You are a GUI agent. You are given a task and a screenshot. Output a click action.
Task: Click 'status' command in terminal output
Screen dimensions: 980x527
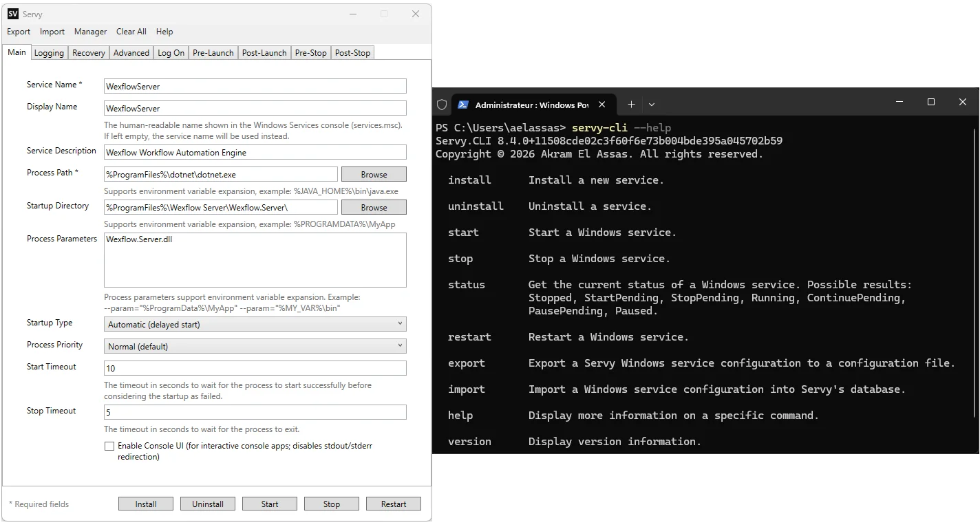click(467, 285)
